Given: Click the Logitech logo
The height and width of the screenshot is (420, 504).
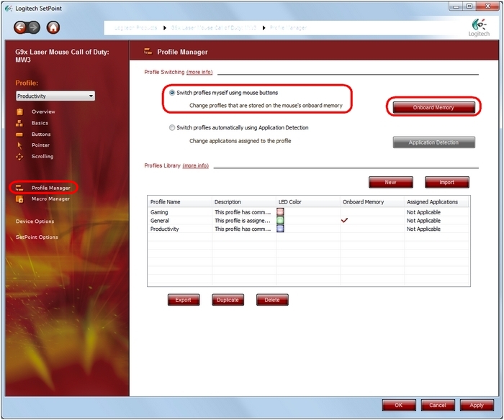Looking at the screenshot, I should coord(479,28).
